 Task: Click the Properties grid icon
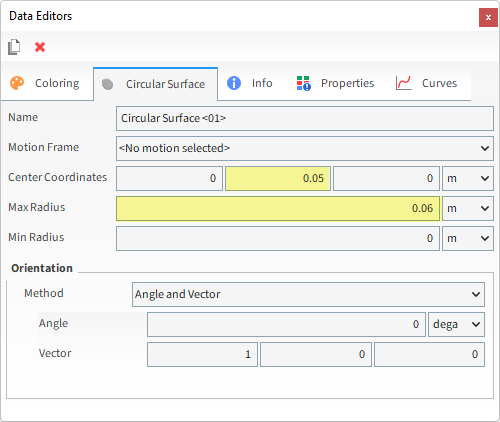[304, 83]
